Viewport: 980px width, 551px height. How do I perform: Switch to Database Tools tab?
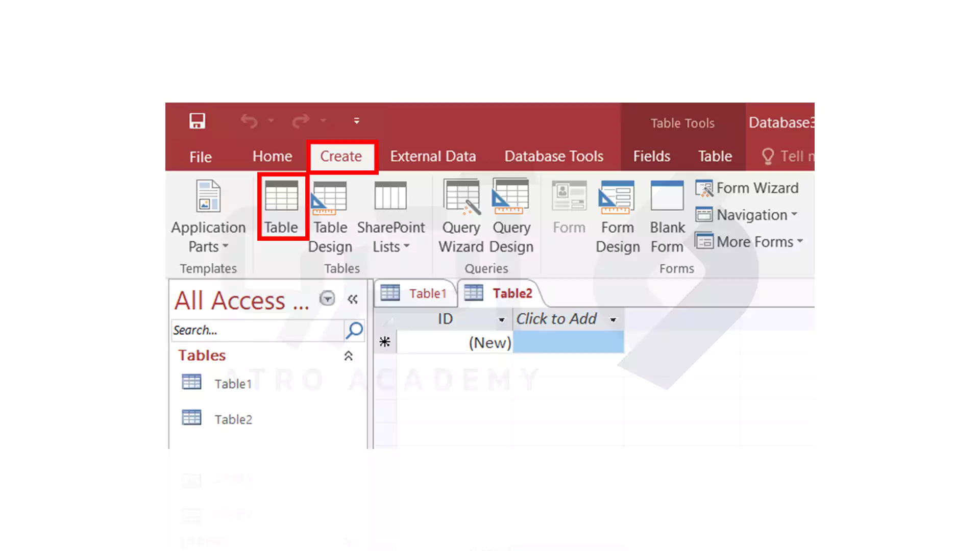tap(554, 156)
